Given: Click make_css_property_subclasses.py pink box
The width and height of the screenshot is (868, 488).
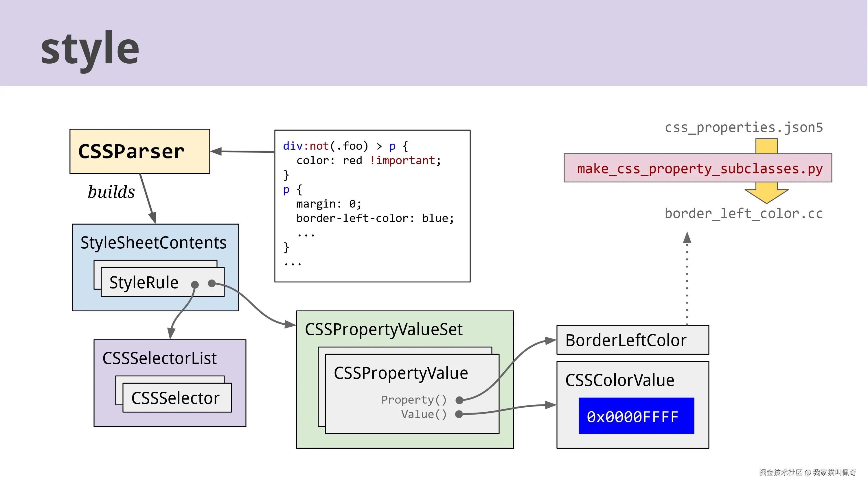Looking at the screenshot, I should 698,168.
